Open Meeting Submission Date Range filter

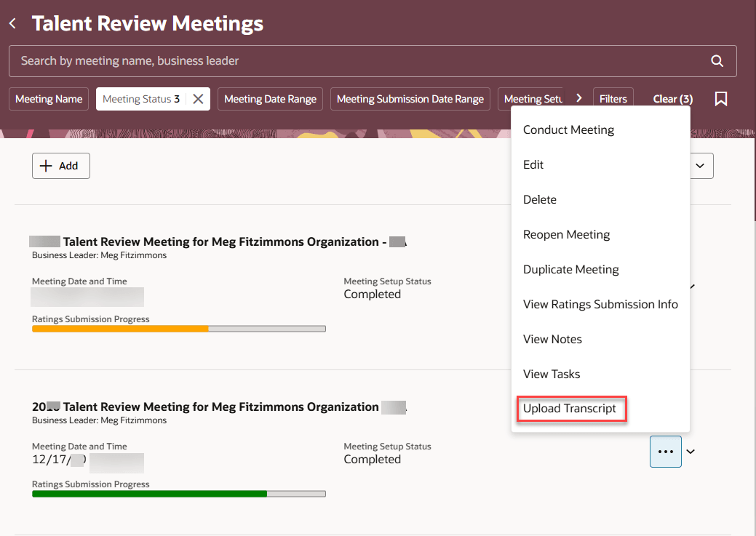410,99
